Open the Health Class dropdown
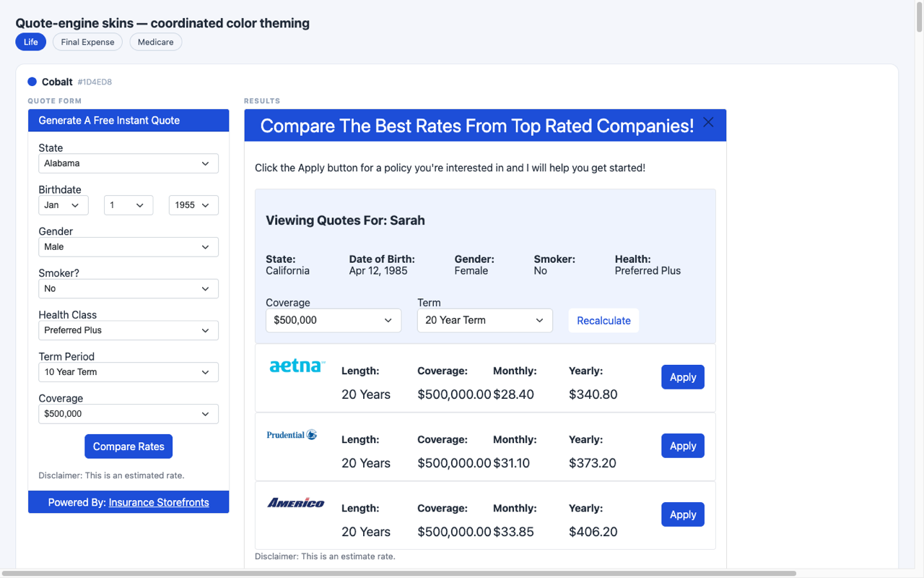 [x=128, y=330]
